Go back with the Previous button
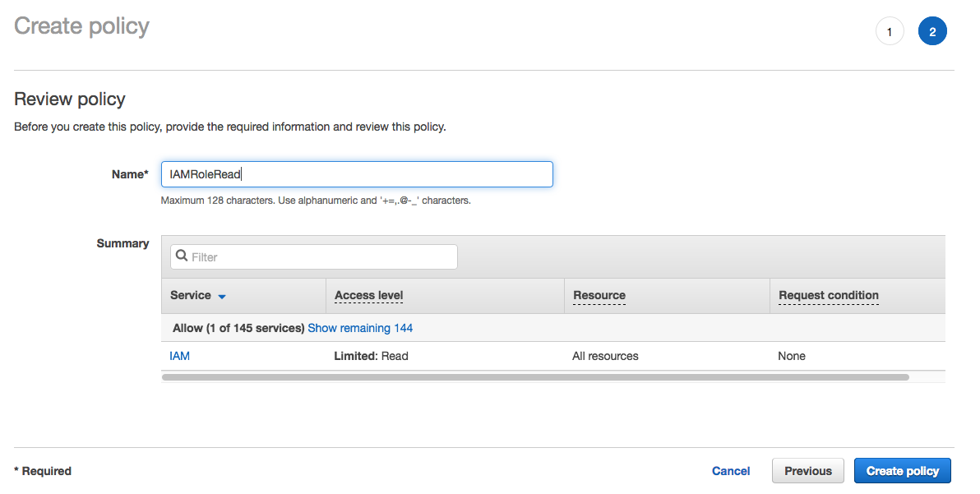The image size is (980, 494). click(808, 471)
